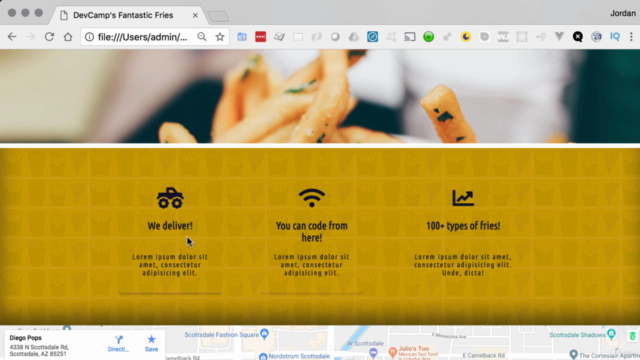Bookmark this page with the star icon
Screen dimensions: 640x360
point(220,37)
